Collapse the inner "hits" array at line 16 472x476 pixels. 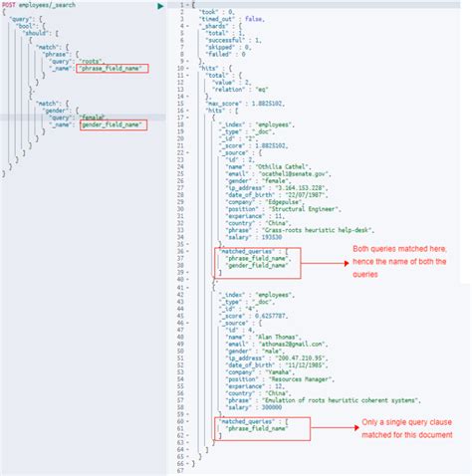point(187,111)
